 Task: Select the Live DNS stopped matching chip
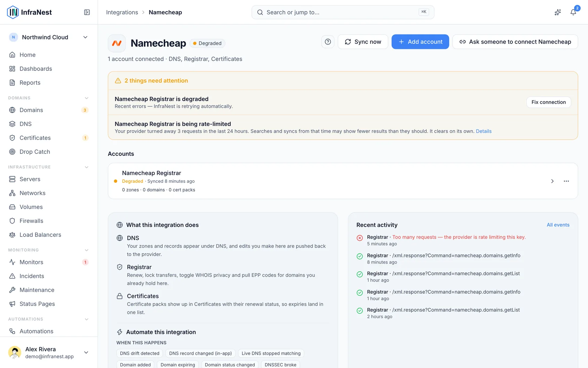point(271,353)
